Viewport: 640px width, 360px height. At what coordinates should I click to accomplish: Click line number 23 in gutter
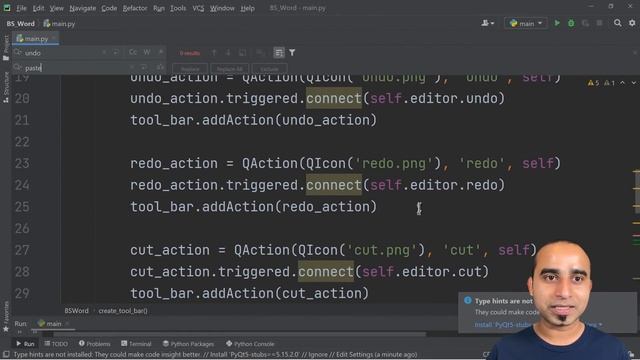pos(22,163)
